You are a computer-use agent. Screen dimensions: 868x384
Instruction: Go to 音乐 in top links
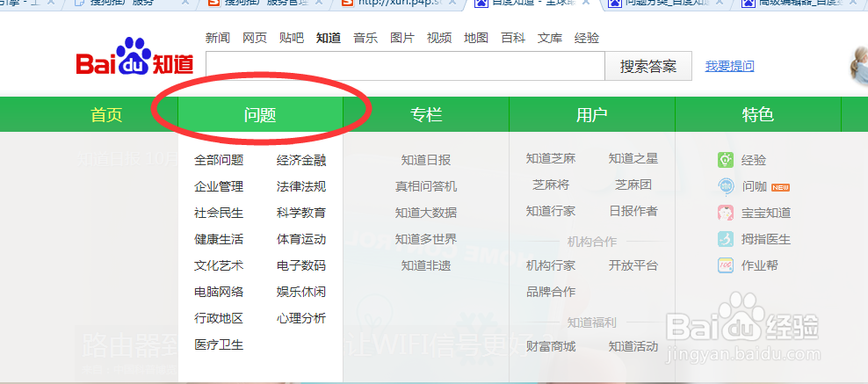pos(365,38)
